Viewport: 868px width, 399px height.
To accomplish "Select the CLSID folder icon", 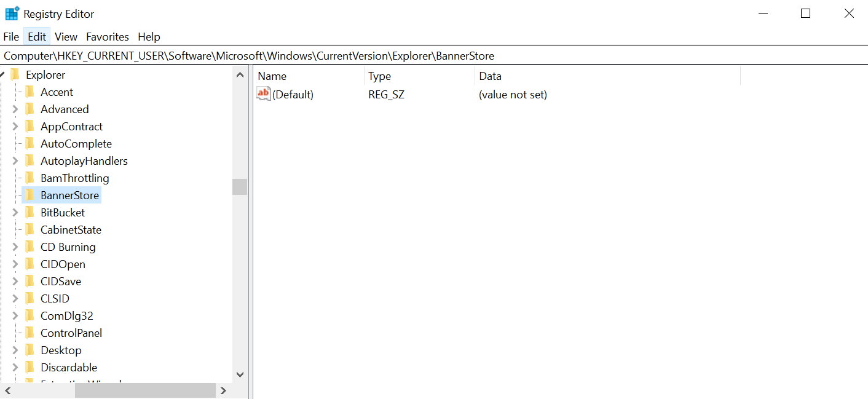I will point(30,299).
